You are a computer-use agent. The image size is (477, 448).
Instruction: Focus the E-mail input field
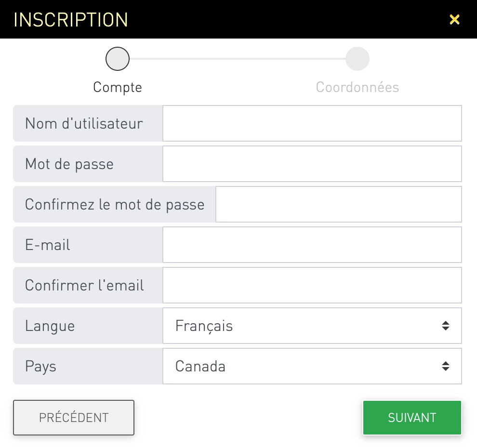pyautogui.click(x=312, y=245)
